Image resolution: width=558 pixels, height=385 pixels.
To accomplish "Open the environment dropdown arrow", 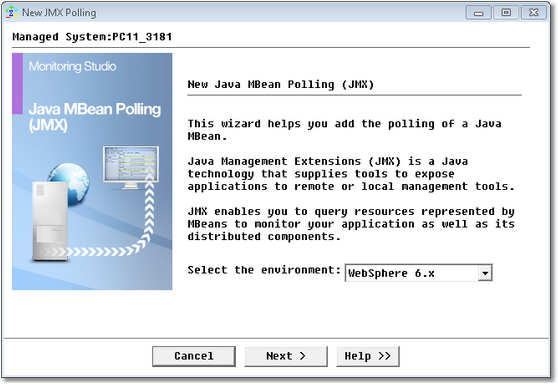I will [485, 273].
